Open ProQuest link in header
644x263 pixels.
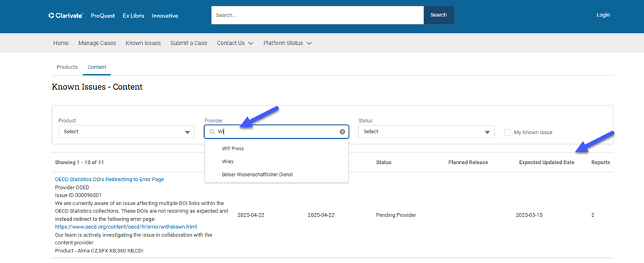coord(102,16)
